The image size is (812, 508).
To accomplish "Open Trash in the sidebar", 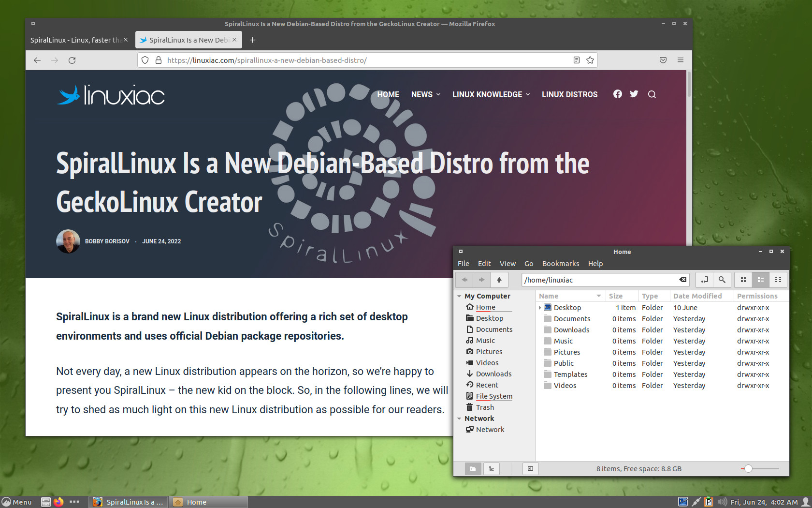I will click(485, 407).
